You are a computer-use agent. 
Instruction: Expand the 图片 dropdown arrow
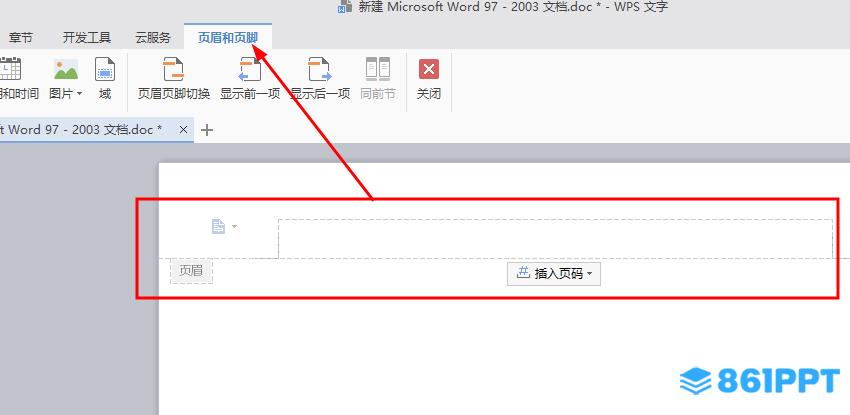tap(80, 94)
